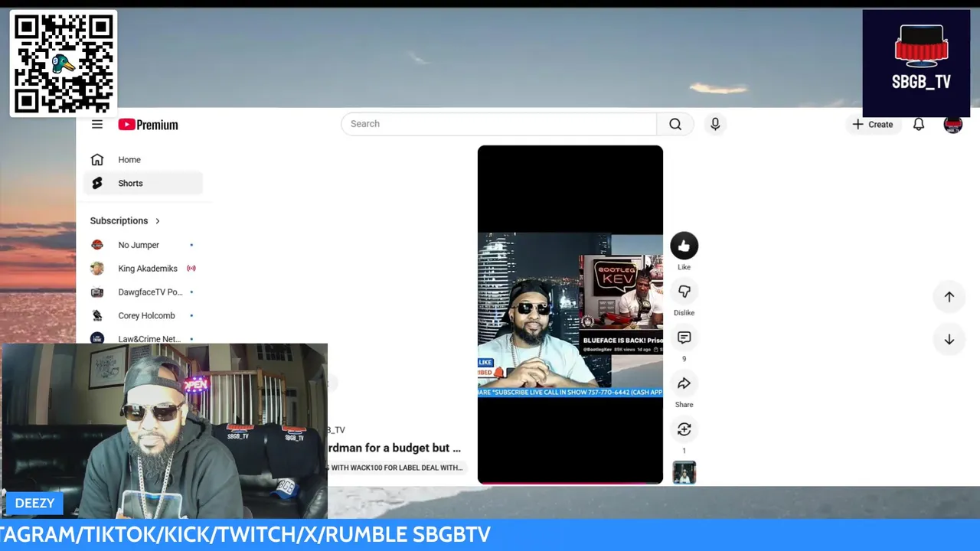Viewport: 980px width, 551px height.
Task: Click the Create button
Action: tap(873, 124)
